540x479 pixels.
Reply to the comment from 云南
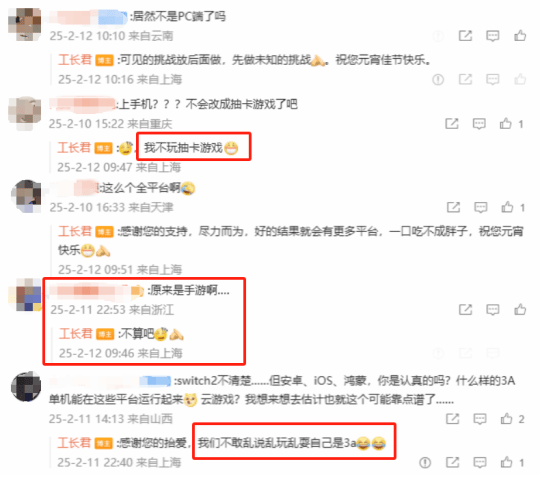(492, 36)
